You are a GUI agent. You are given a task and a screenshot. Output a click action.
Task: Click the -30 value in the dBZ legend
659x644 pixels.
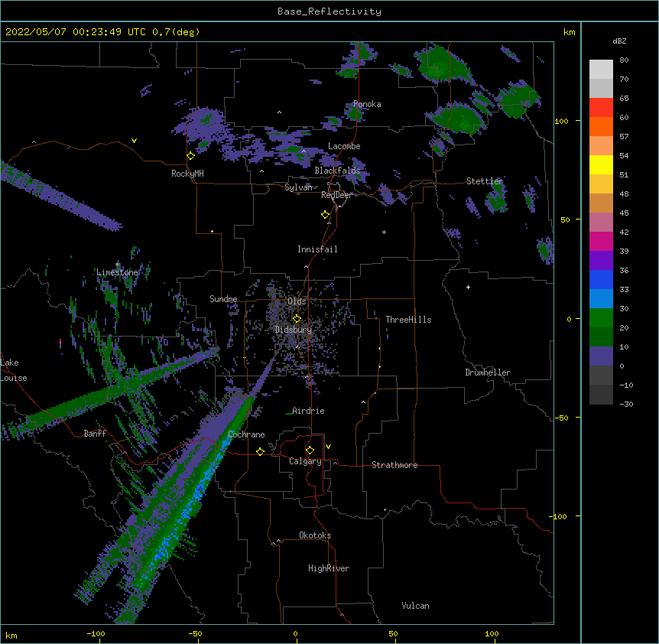626,404
